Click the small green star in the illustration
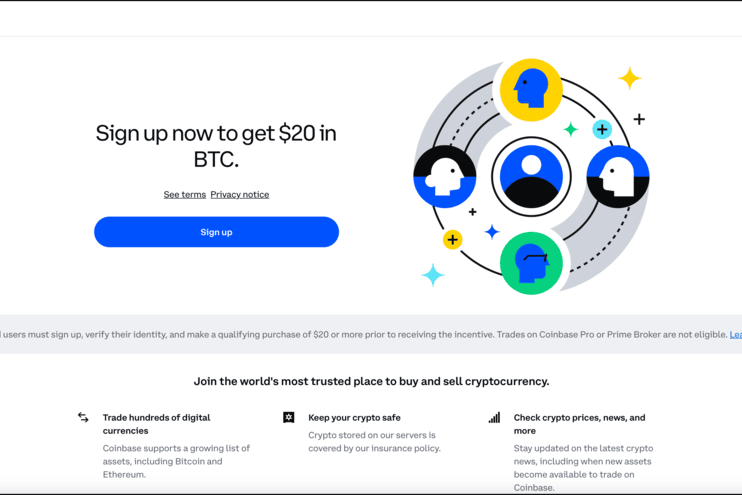Image resolution: width=742 pixels, height=495 pixels. click(x=571, y=129)
